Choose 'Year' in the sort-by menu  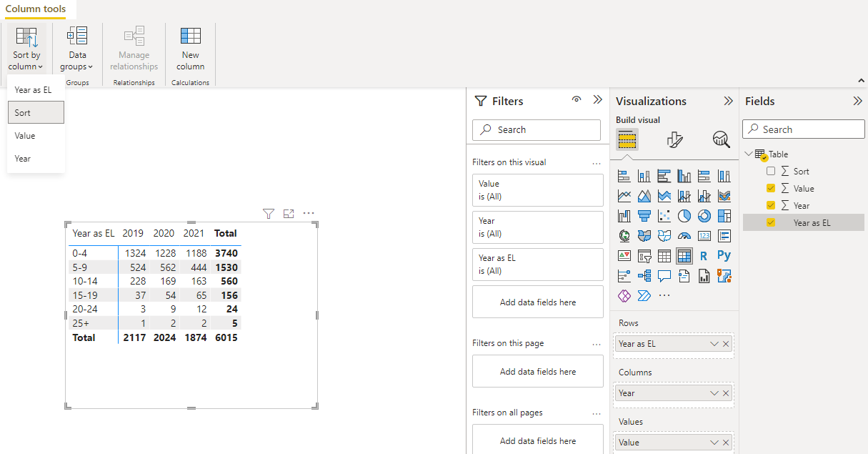(x=36, y=158)
